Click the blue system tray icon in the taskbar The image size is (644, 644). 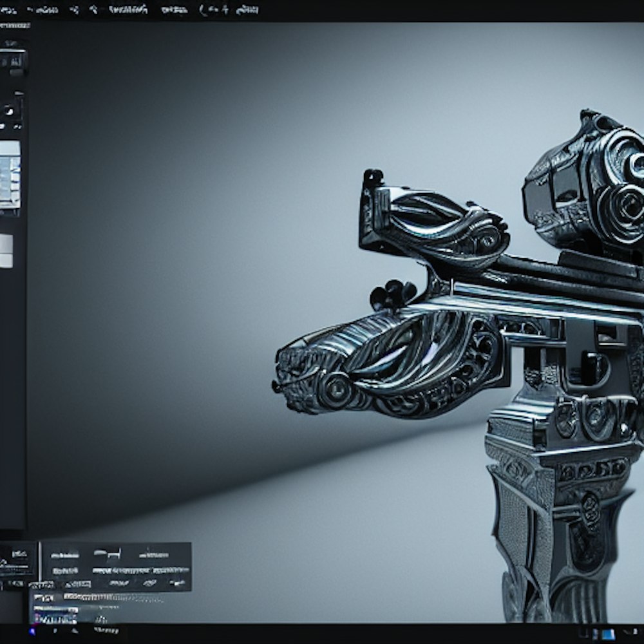point(607,634)
